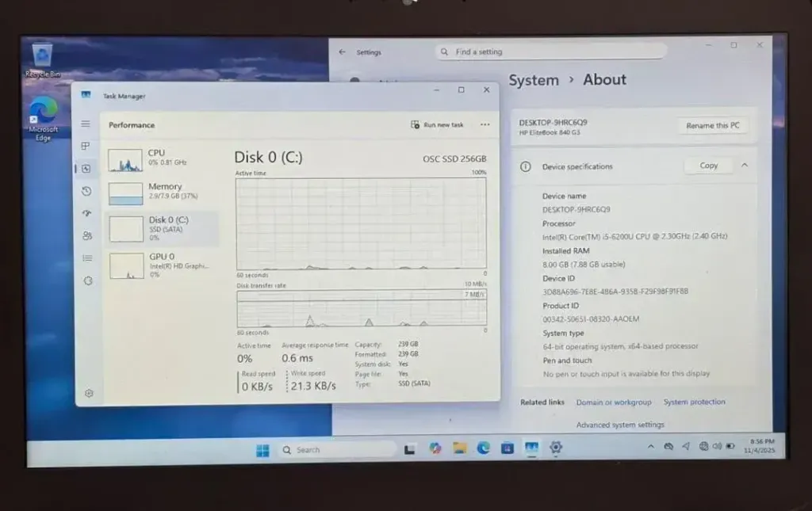Viewport: 812px width, 511px height.
Task: Click the Find a setting search box
Action: point(551,52)
